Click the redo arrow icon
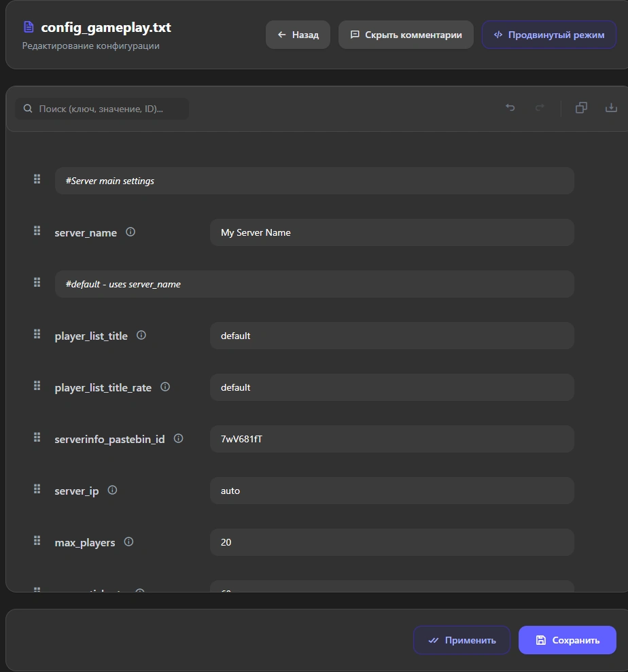Viewport: 628px width, 672px height. [540, 107]
